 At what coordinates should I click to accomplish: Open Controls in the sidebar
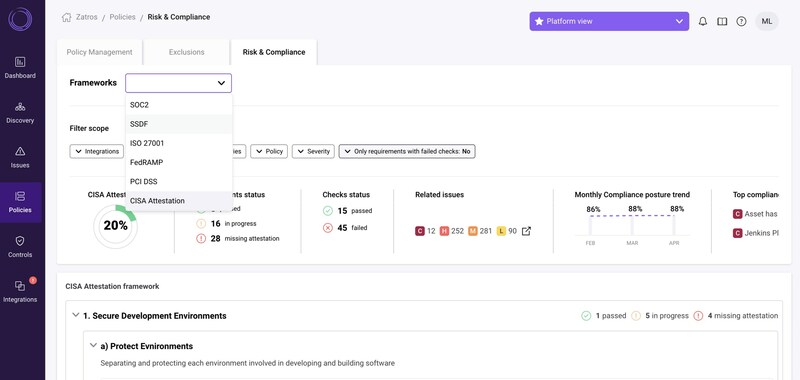point(20,247)
